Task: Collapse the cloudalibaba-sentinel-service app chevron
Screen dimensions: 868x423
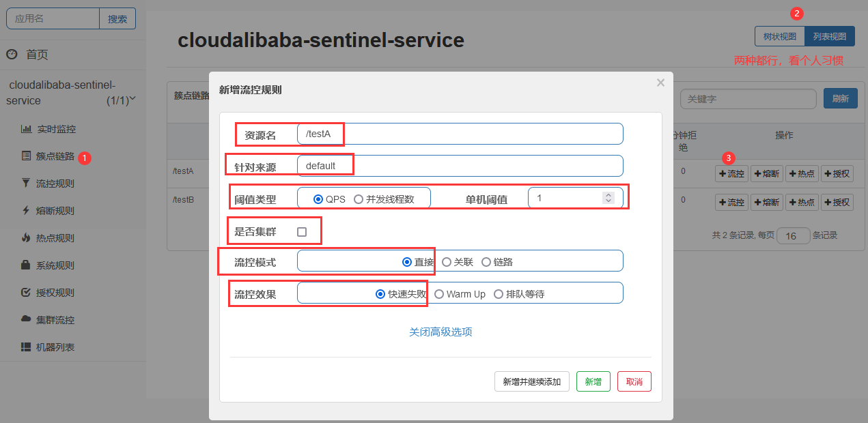Action: coord(132,100)
